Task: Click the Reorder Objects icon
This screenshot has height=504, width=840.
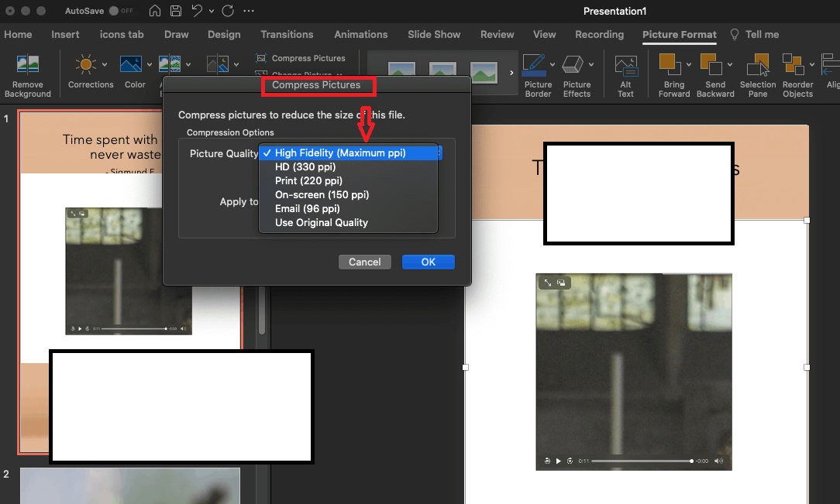Action: coord(794,64)
